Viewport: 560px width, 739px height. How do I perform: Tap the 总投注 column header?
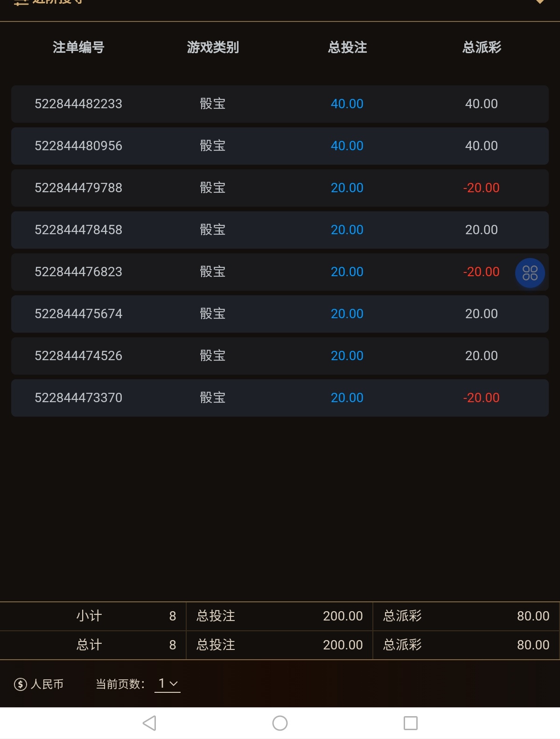click(x=347, y=47)
